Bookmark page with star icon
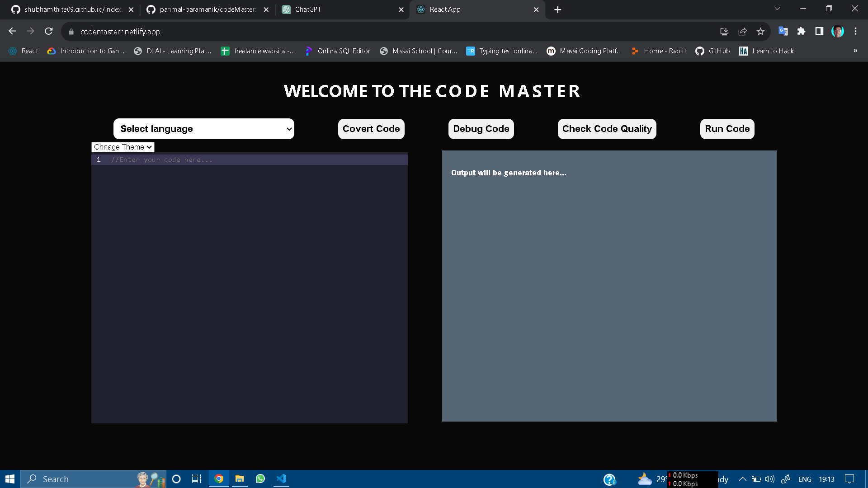Image resolution: width=868 pixels, height=488 pixels. coord(760,31)
